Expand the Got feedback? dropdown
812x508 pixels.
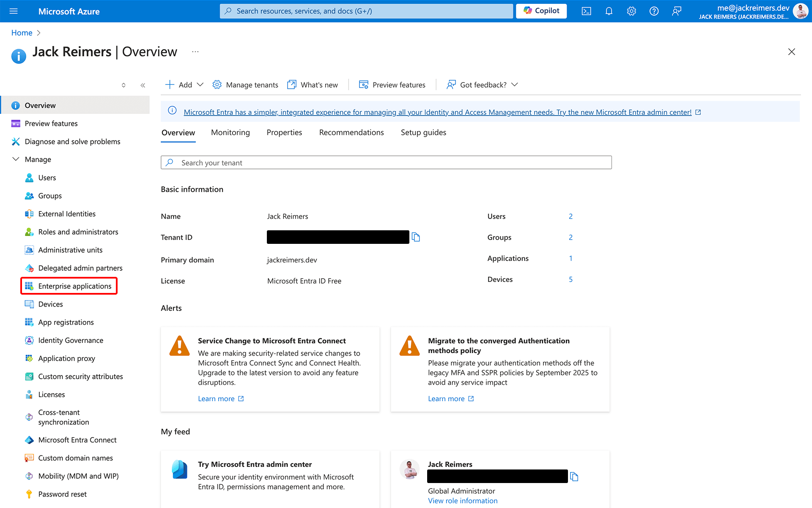pyautogui.click(x=482, y=85)
